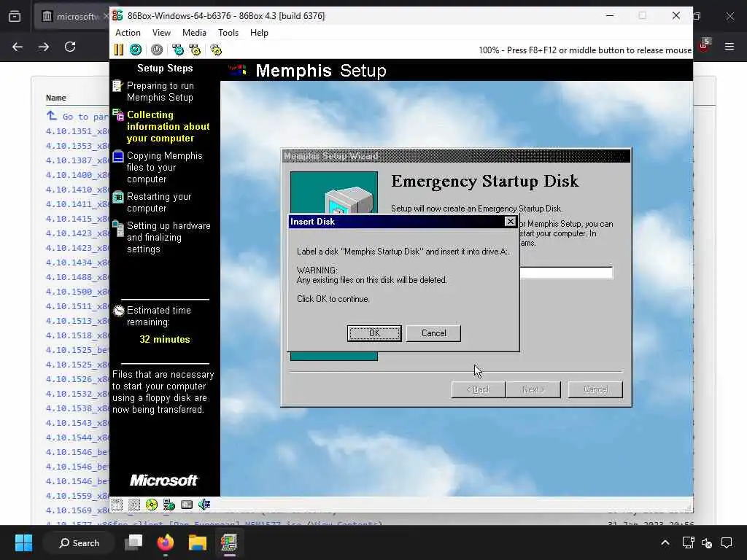Viewport: 747px width, 560px height.
Task: Click Cancel in the Insert Disk dialog
Action: point(433,333)
